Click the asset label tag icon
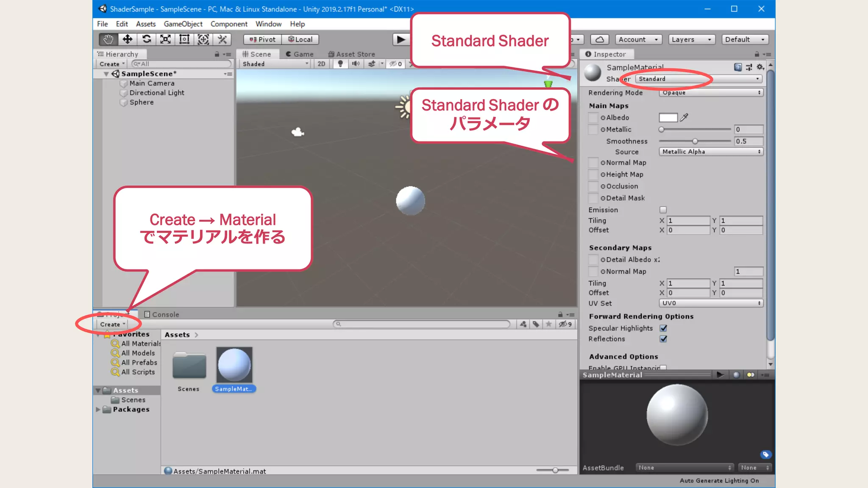The width and height of the screenshot is (868, 488). pos(765,455)
